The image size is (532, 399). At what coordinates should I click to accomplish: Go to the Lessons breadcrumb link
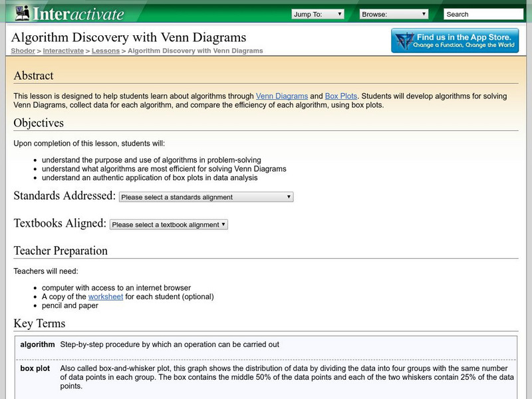[x=106, y=51]
